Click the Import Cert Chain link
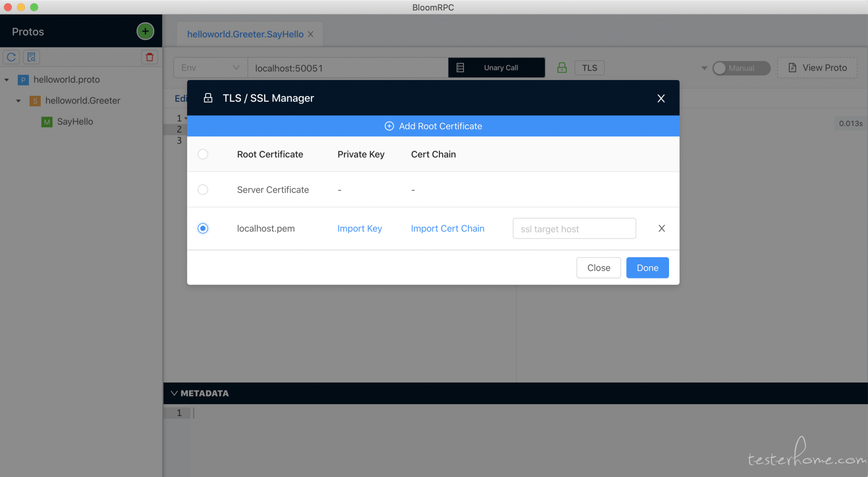 pyautogui.click(x=448, y=228)
